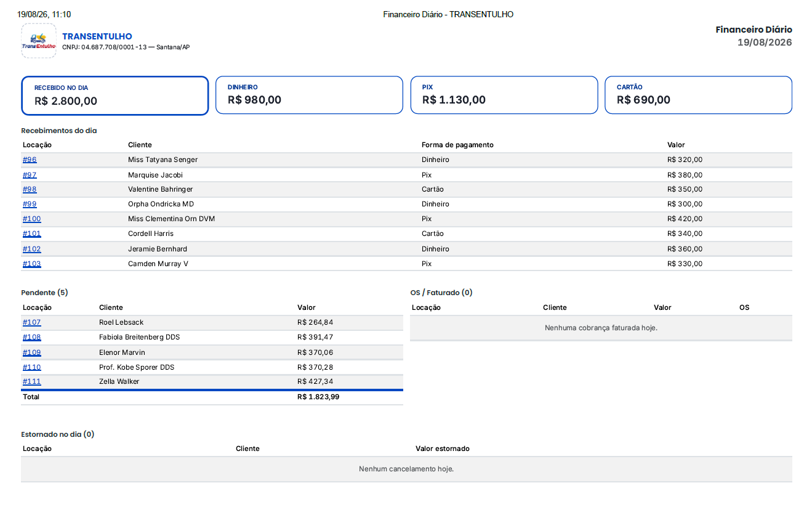Image resolution: width=812 pixels, height=512 pixels.
Task: Click pending client Roel Lebsack
Action: [x=121, y=322]
